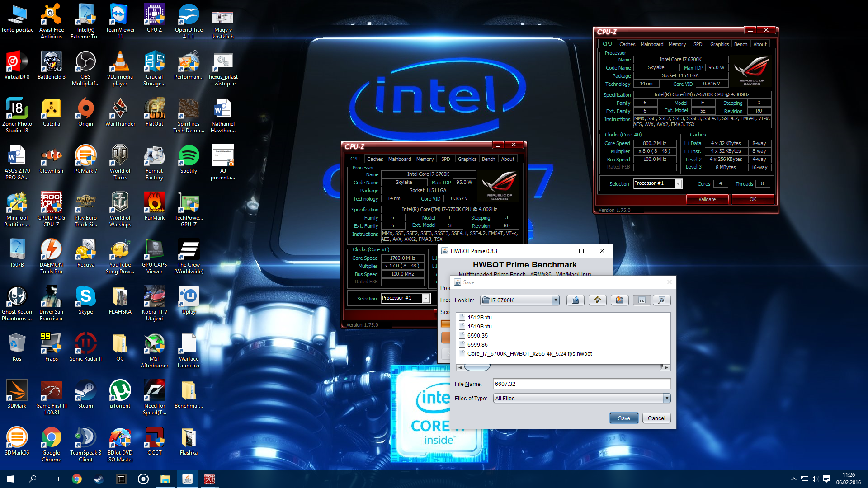868x488 pixels.
Task: Open Chrome from the taskbar
Action: 77,479
